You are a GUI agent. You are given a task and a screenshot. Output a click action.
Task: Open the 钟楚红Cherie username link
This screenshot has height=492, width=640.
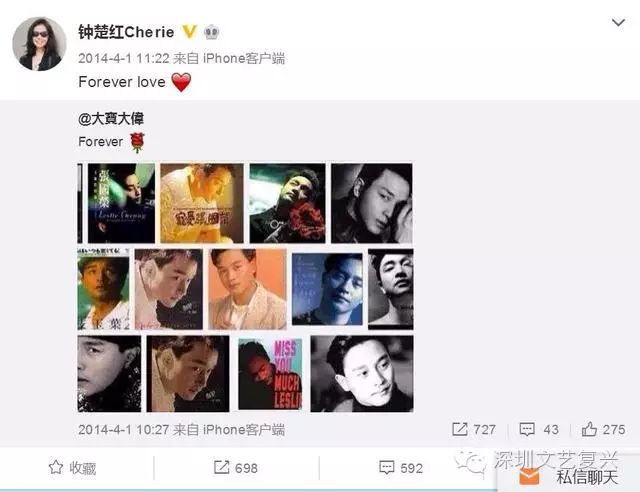click(126, 32)
